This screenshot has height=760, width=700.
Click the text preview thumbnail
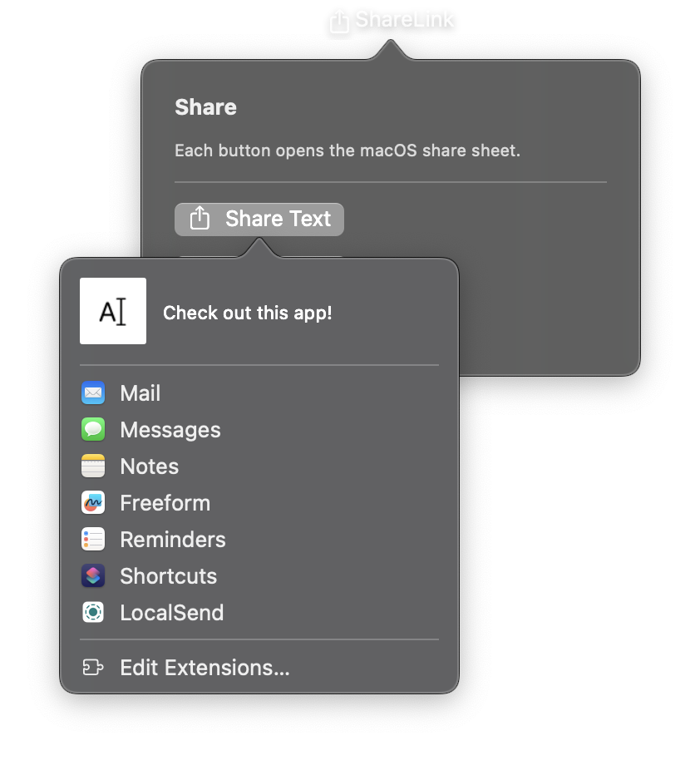113,311
